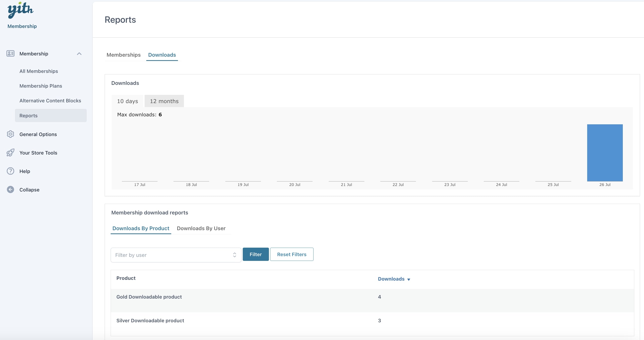The height and width of the screenshot is (340, 644).
Task: Click the Membership ID card icon
Action: [x=10, y=54]
